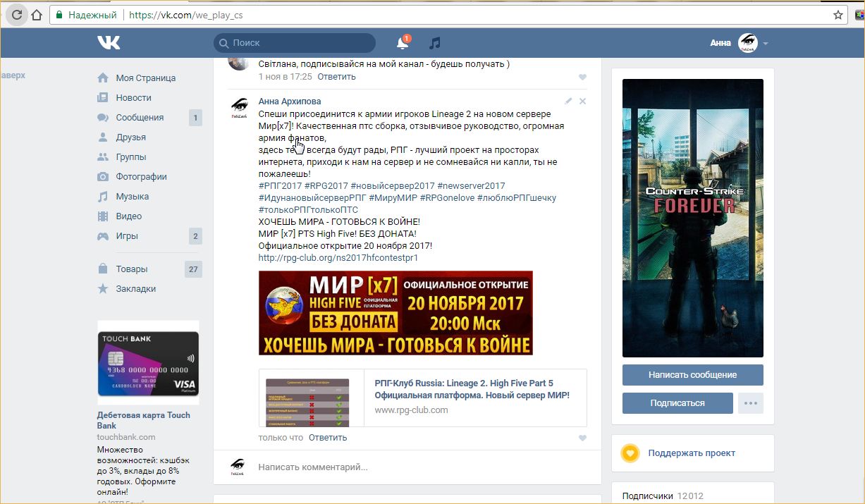Click the Моя Страница home icon
Screen dimensions: 865x504
103,78
